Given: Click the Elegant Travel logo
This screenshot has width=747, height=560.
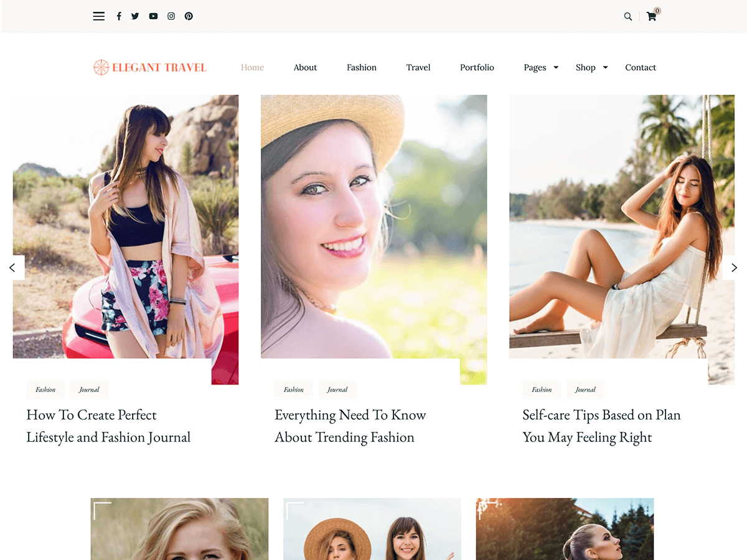Looking at the screenshot, I should [150, 67].
